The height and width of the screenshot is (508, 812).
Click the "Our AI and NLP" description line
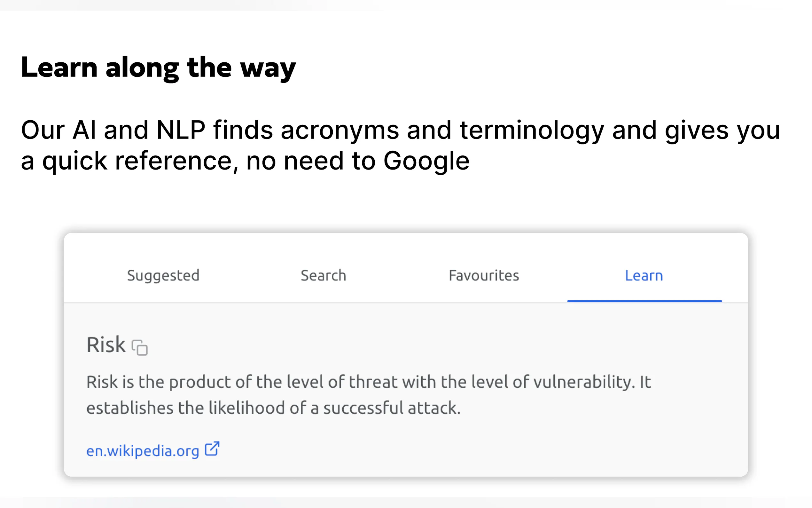coord(400,130)
